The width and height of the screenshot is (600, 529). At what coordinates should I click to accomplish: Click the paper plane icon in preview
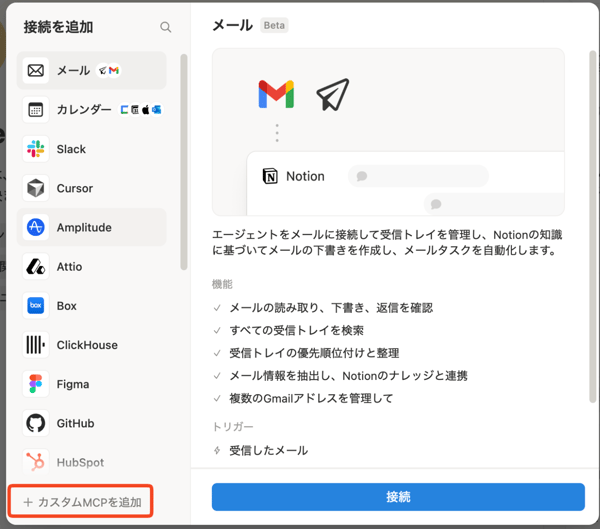[x=333, y=95]
